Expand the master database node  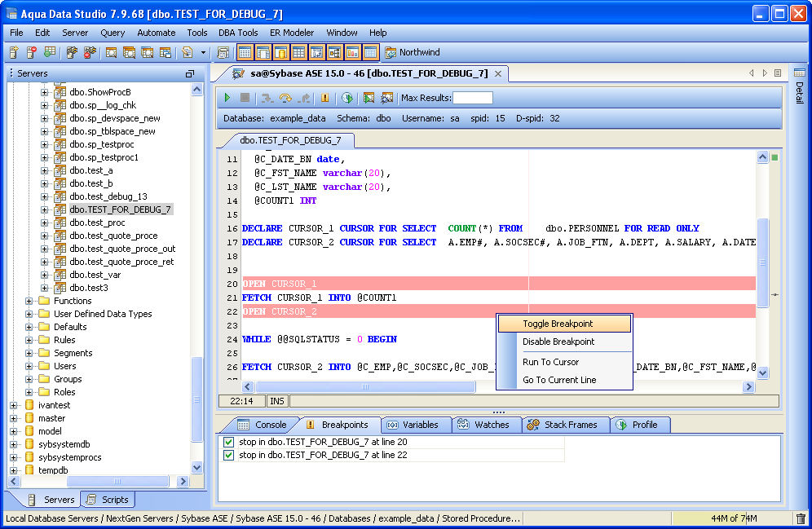point(14,418)
